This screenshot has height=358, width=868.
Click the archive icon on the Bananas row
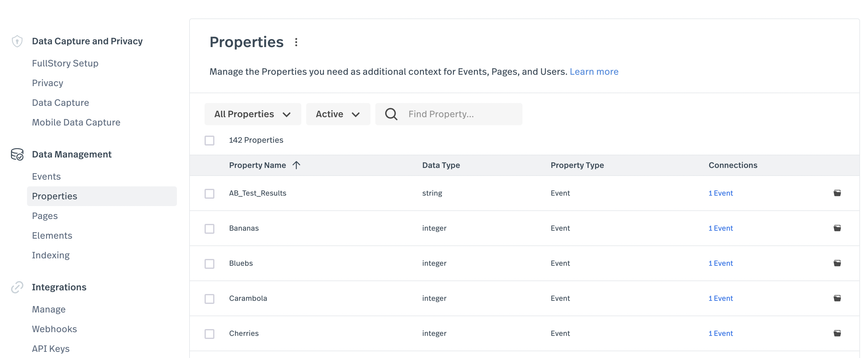(838, 228)
